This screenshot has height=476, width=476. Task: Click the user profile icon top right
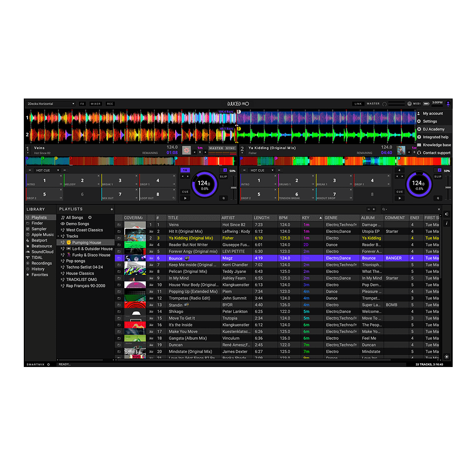448,103
